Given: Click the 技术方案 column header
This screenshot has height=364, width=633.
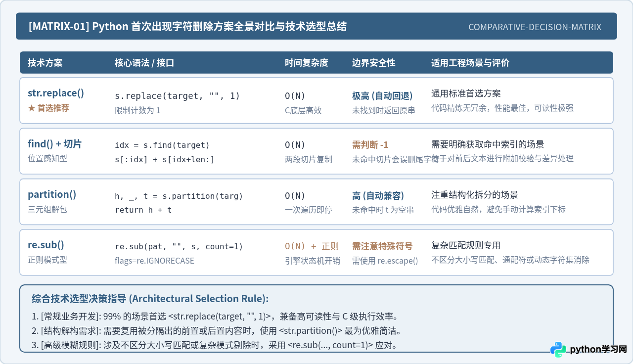Looking at the screenshot, I should pyautogui.click(x=45, y=63).
